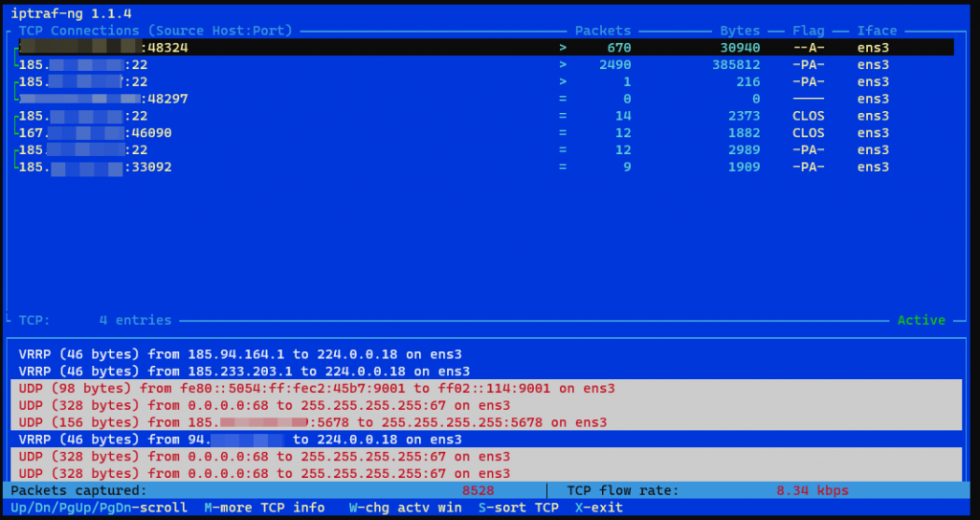Click the UDP 98 bytes IPv6 log entry
Viewport: 980px width, 520px height.
tap(316, 389)
